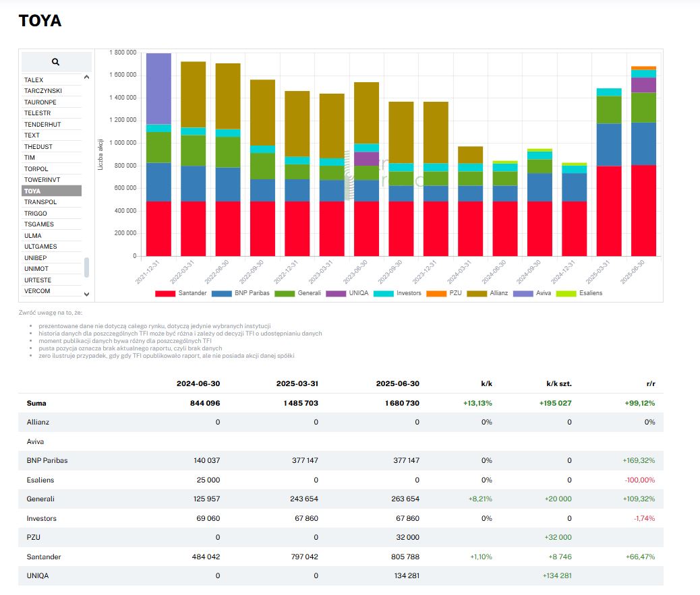Click the Allianz row label

click(x=38, y=422)
